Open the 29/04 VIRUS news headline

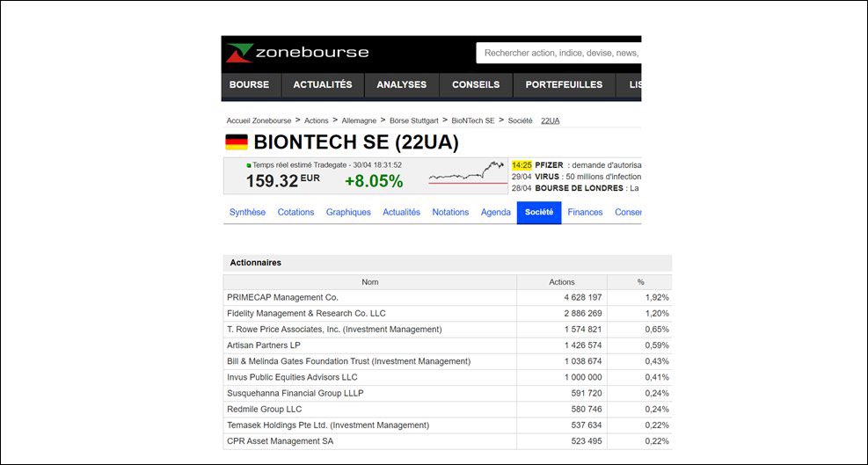pyautogui.click(x=576, y=177)
